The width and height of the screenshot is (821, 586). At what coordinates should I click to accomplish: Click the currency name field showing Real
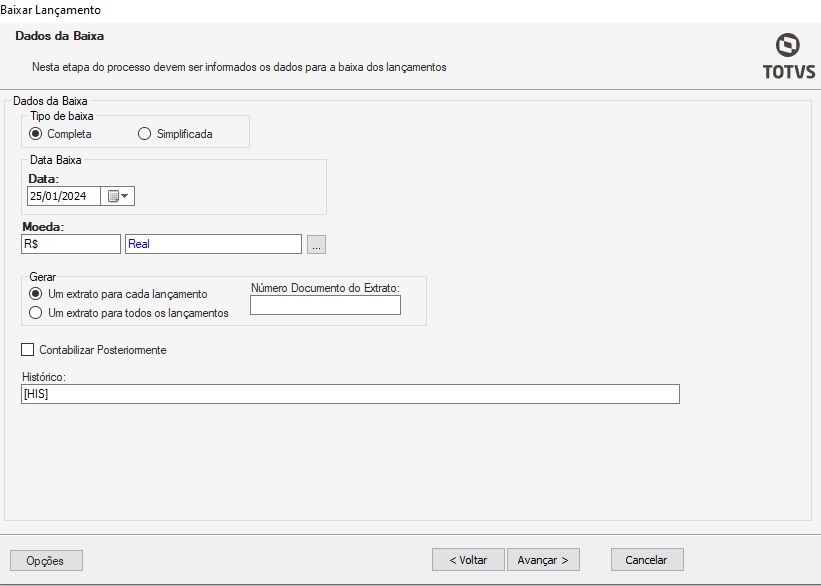point(212,244)
